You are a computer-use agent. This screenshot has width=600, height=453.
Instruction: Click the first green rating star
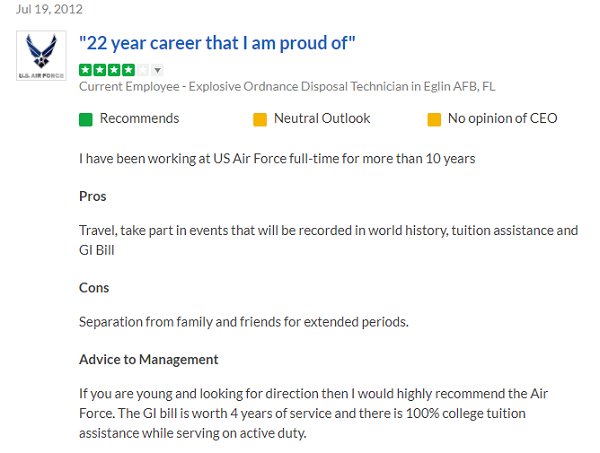tap(85, 70)
